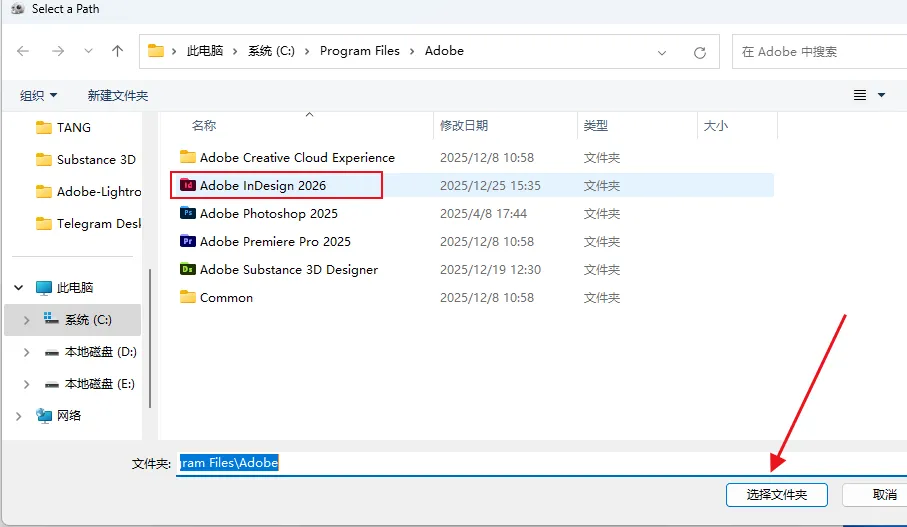Click the search box for Adobe
This screenshot has height=527, width=907.
(x=819, y=51)
